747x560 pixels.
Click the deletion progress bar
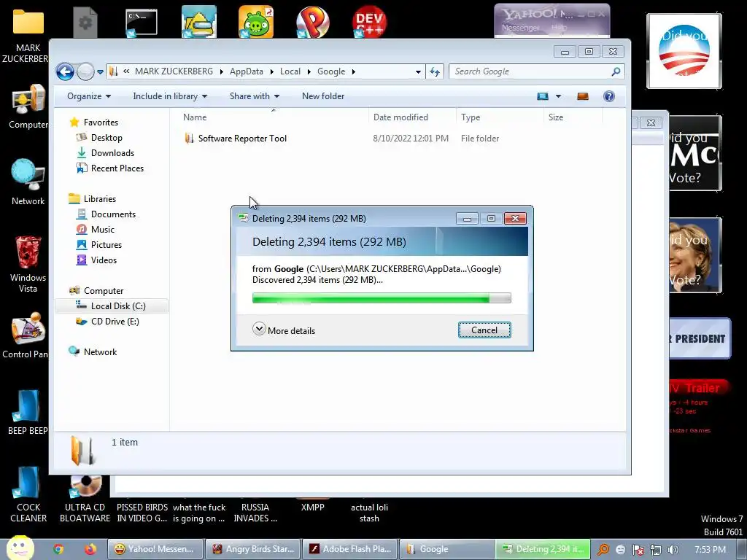381,298
